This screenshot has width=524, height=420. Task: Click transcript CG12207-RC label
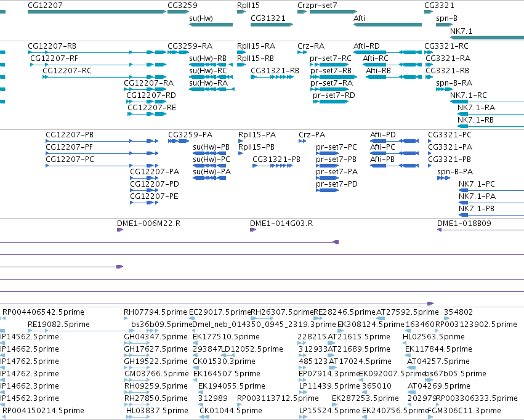click(67, 71)
